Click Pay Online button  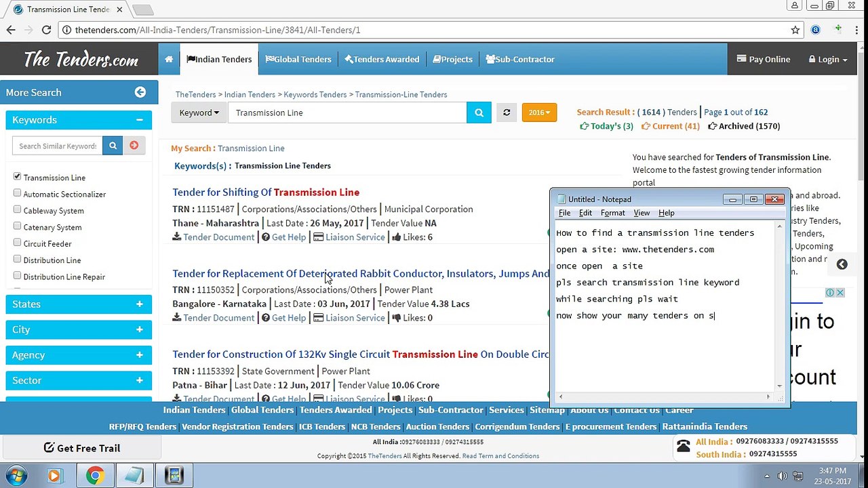[763, 59]
